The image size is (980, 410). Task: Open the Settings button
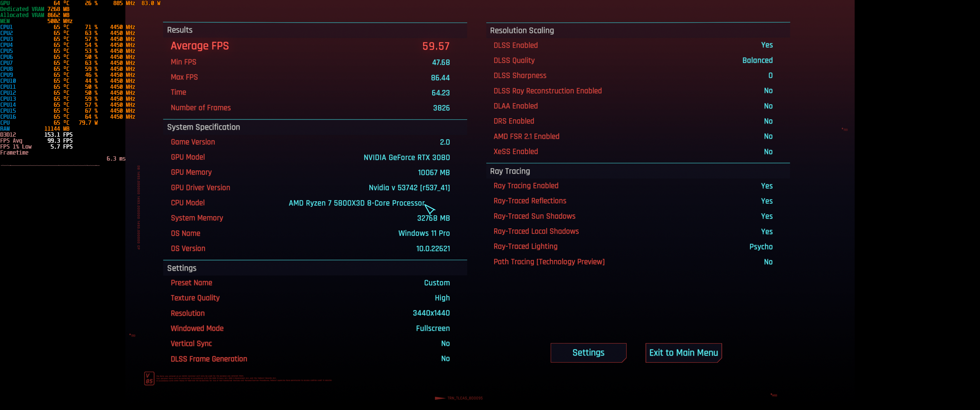[x=588, y=352]
